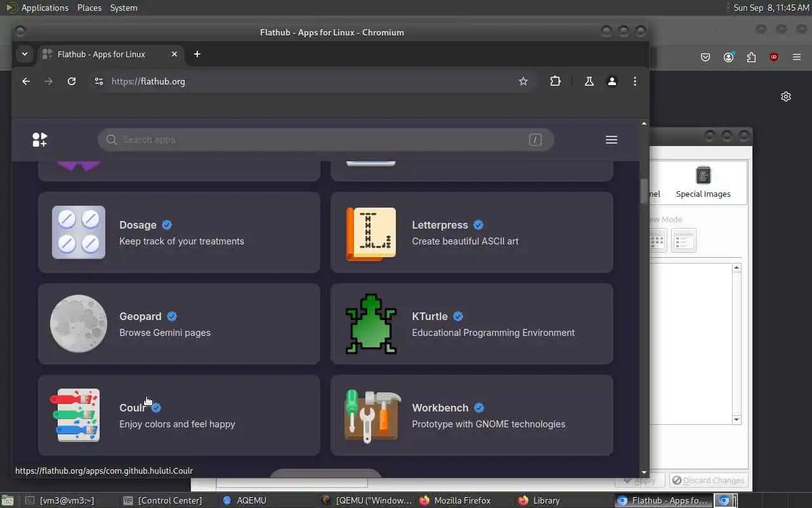Open the Letterpress app title link
The image size is (812, 508).
click(x=440, y=225)
